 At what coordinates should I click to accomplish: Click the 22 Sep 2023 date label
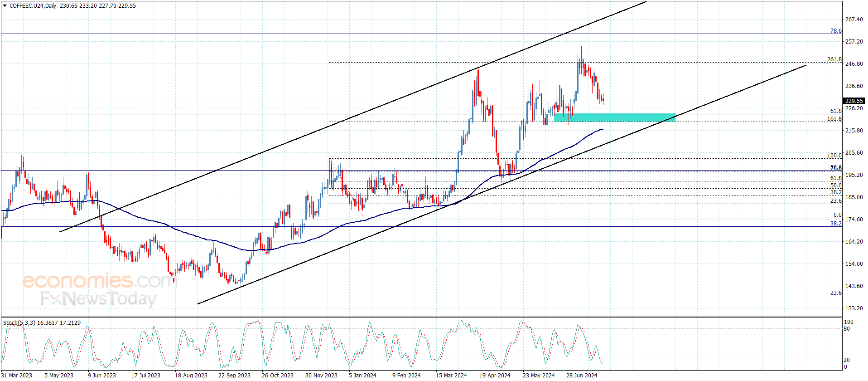234,376
